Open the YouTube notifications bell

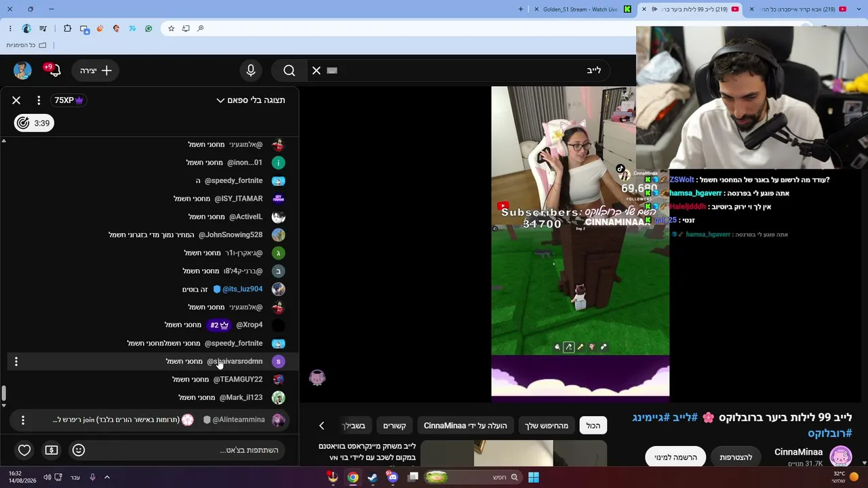55,70
